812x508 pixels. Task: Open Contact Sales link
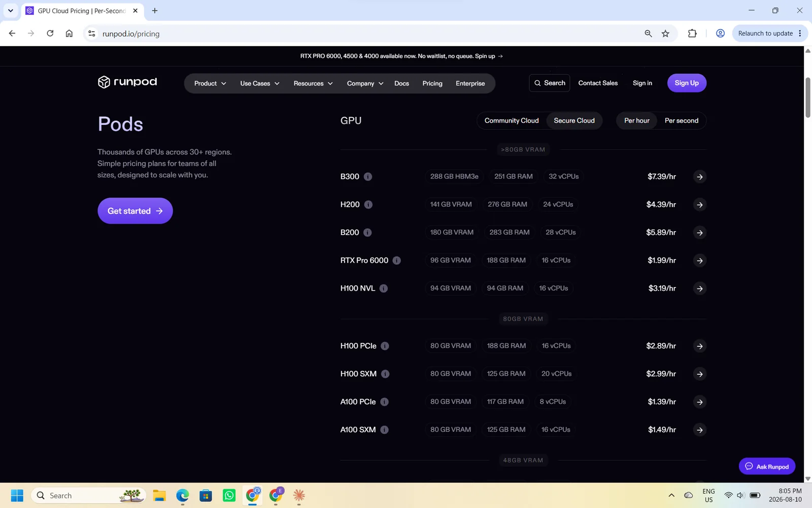point(598,83)
